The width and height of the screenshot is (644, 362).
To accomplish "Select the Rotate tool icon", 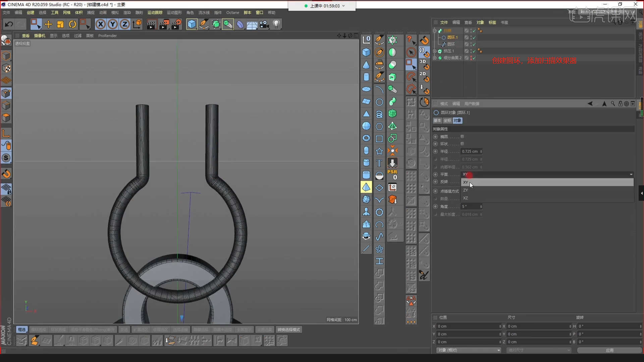I will click(72, 24).
